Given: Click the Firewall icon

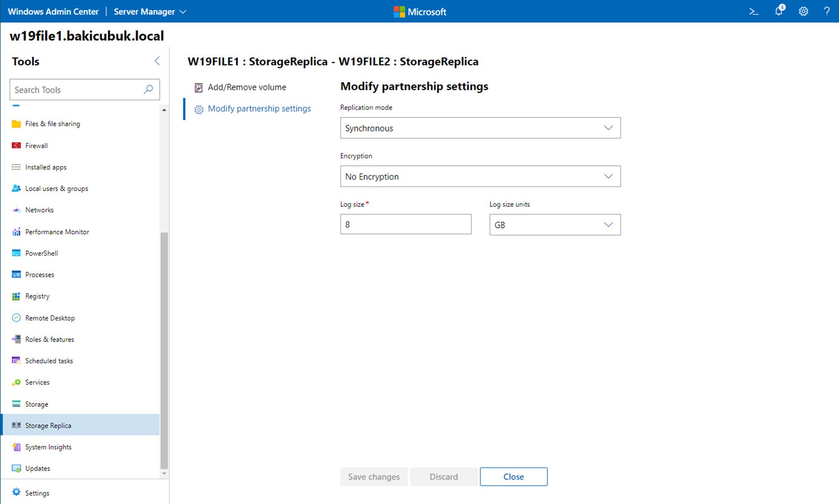Looking at the screenshot, I should [x=16, y=145].
